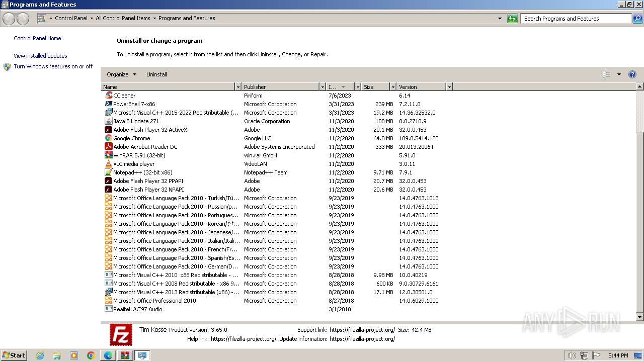Click the Back navigation button
Screen dimensions: 644x362
[x=9, y=19]
